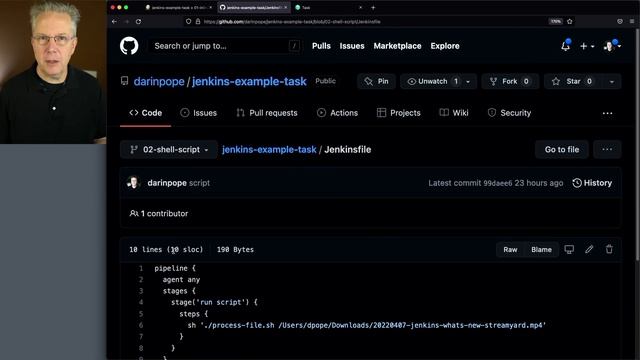
Task: Reload the page in the browser
Action: [x=138, y=22]
